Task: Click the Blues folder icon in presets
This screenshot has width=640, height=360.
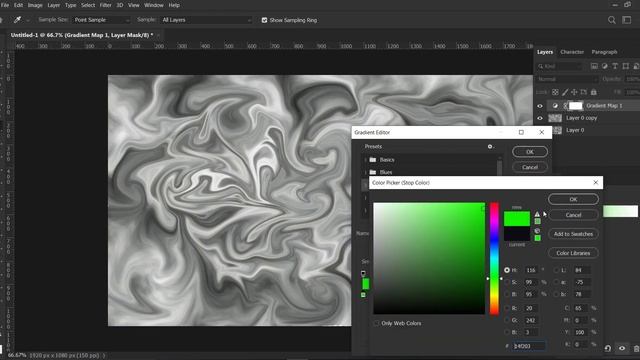Action: 373,172
